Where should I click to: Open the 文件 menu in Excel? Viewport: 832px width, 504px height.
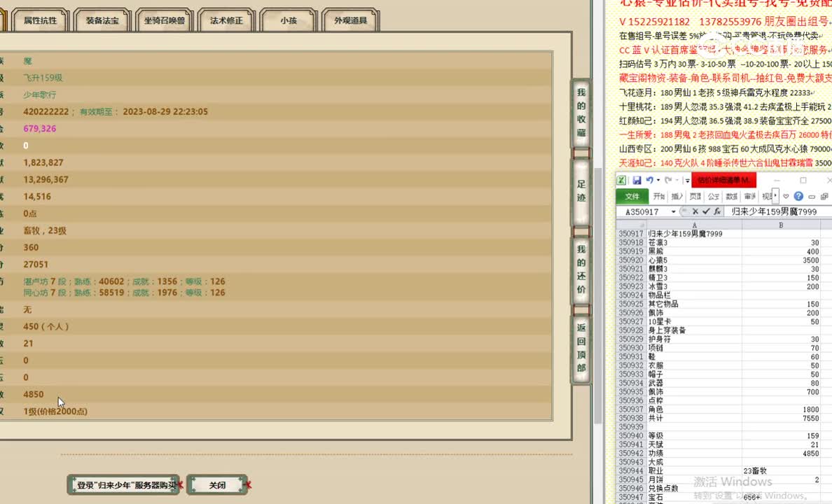[633, 197]
